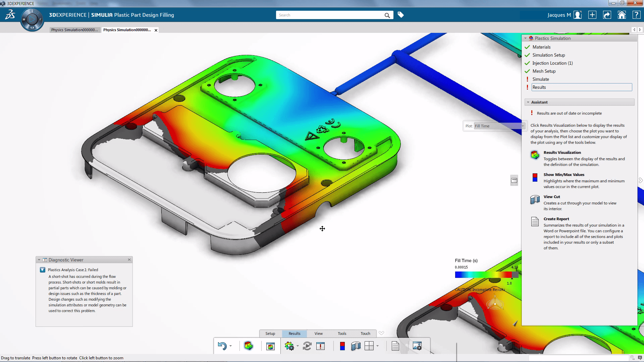Close the Diagnostic Viewer panel
This screenshot has height=362, width=644.
pos(129,259)
